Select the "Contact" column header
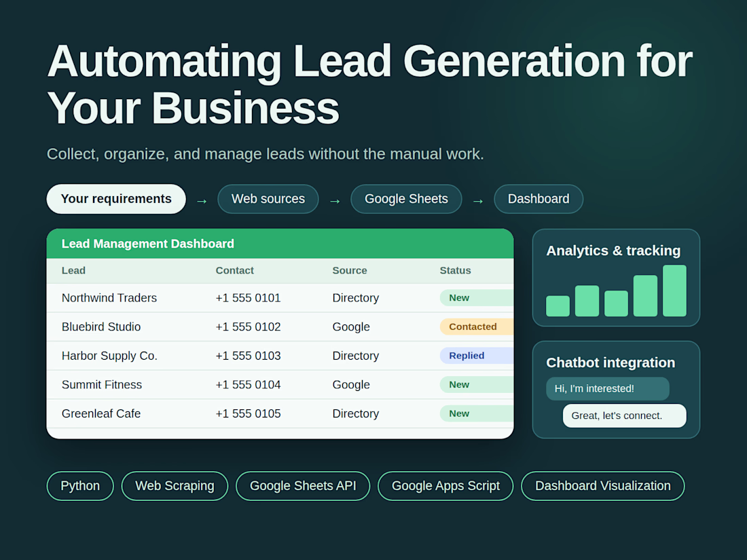This screenshot has width=747, height=560. click(x=234, y=270)
